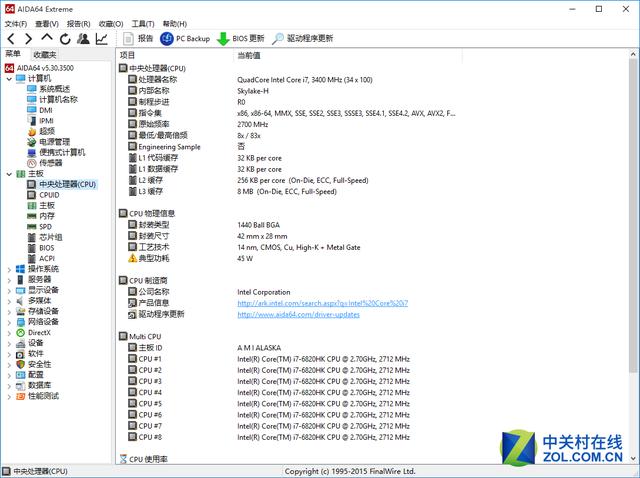This screenshot has height=478, width=640.
Task: Select the Engineering Sample row
Action: tap(187, 147)
